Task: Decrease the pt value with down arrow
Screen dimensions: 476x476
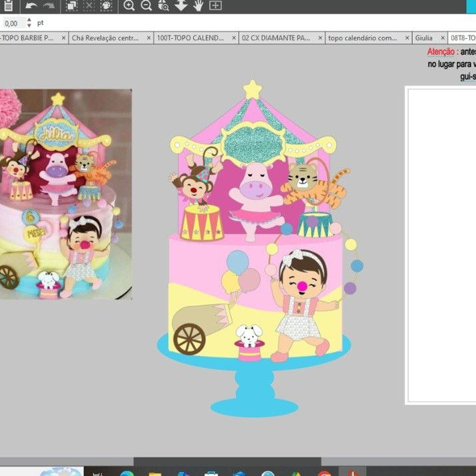Action: (x=29, y=26)
